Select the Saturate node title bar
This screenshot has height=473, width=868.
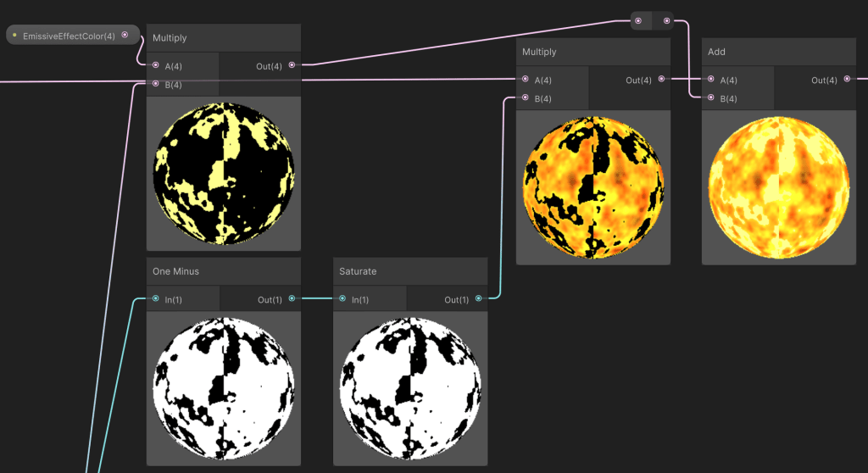(x=358, y=271)
